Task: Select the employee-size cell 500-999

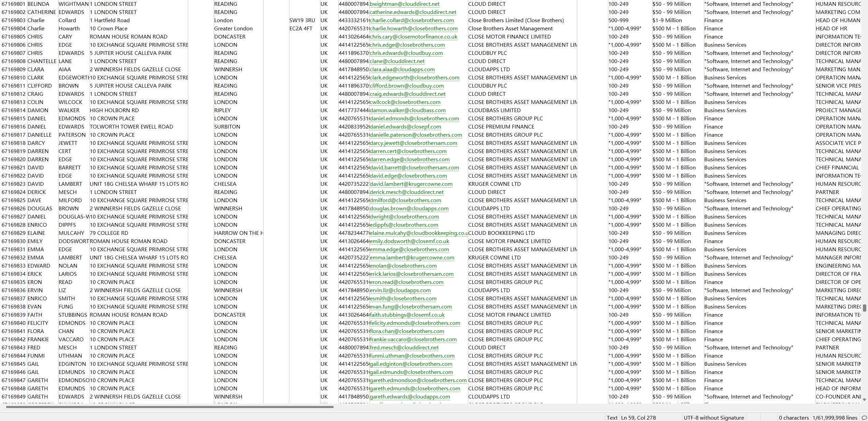Action: [x=618, y=20]
